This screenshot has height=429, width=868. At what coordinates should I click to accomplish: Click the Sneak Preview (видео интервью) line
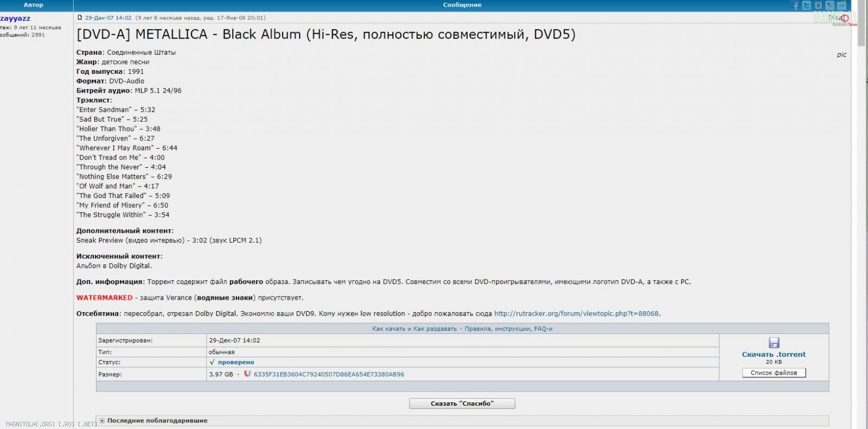point(169,240)
